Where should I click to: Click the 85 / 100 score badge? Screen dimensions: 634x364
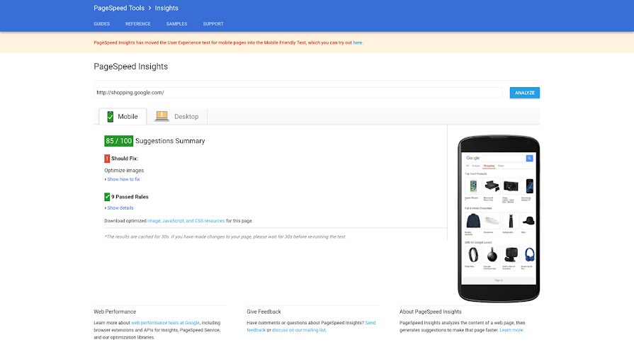click(x=119, y=141)
